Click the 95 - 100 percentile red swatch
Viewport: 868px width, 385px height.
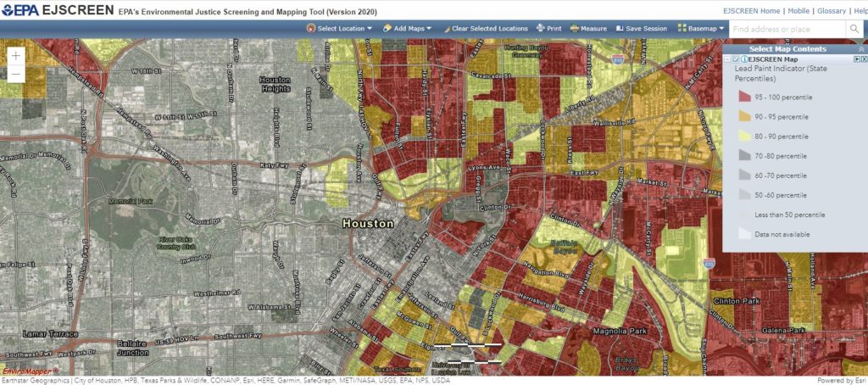pos(744,97)
